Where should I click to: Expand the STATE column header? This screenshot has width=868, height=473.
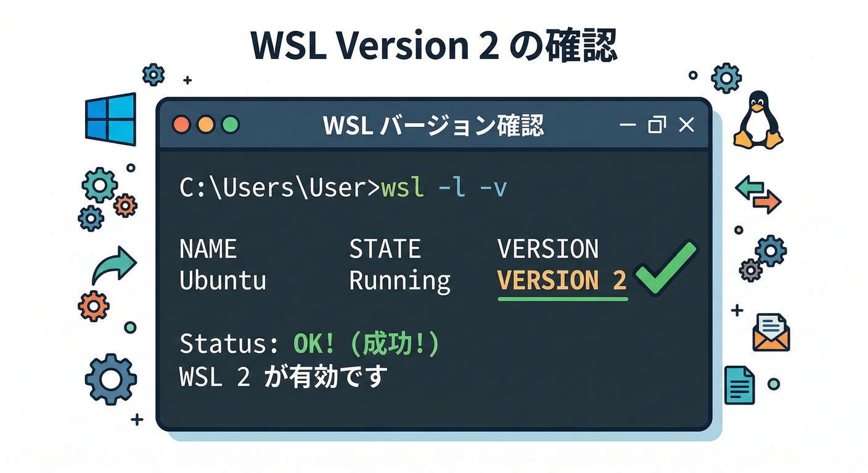[385, 248]
